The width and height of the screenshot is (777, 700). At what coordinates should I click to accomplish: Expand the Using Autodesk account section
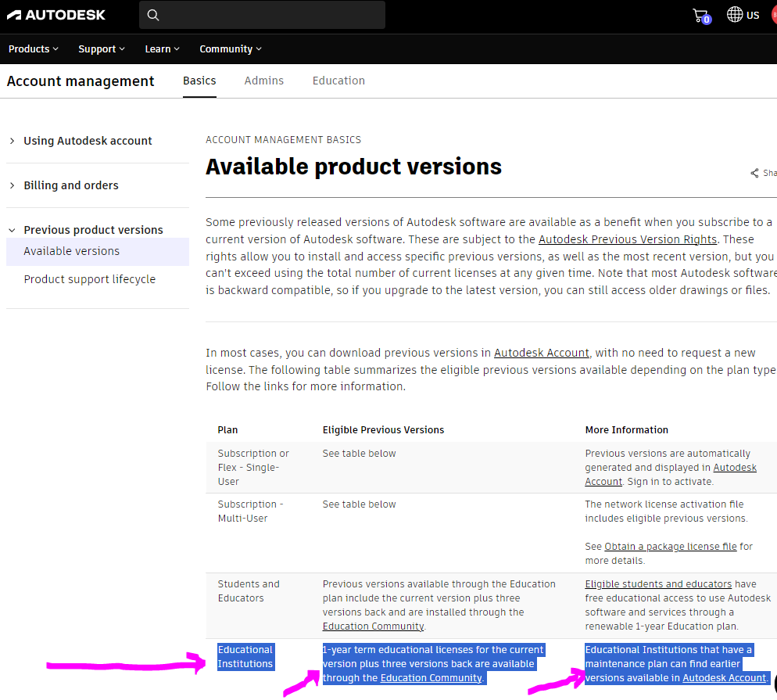point(87,140)
